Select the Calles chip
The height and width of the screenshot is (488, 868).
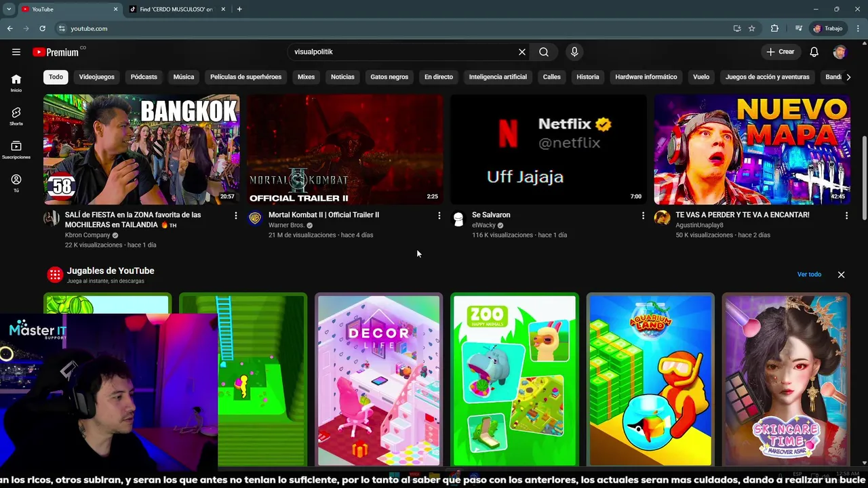pyautogui.click(x=551, y=77)
